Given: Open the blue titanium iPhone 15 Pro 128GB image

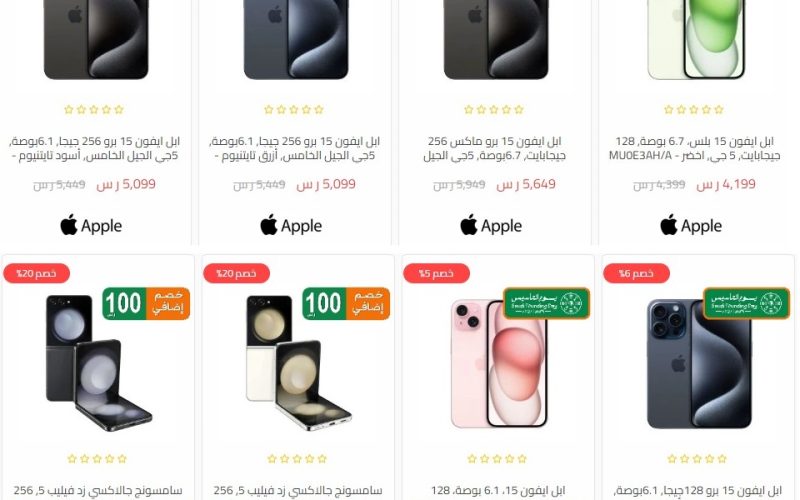Looking at the screenshot, I should pyautogui.click(x=699, y=364).
